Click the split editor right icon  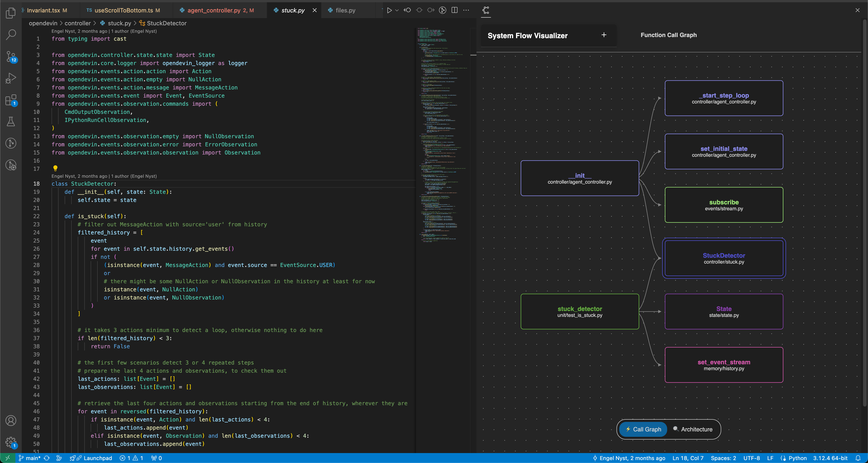click(454, 10)
